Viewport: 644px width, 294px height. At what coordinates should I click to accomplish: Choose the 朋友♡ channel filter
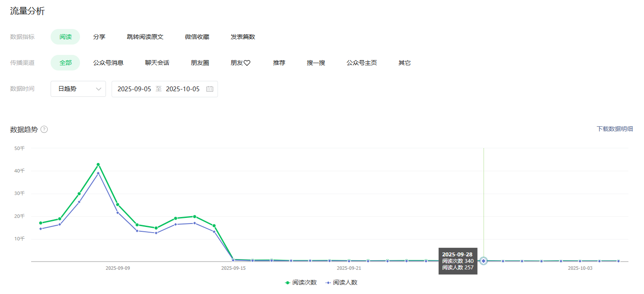coord(240,63)
